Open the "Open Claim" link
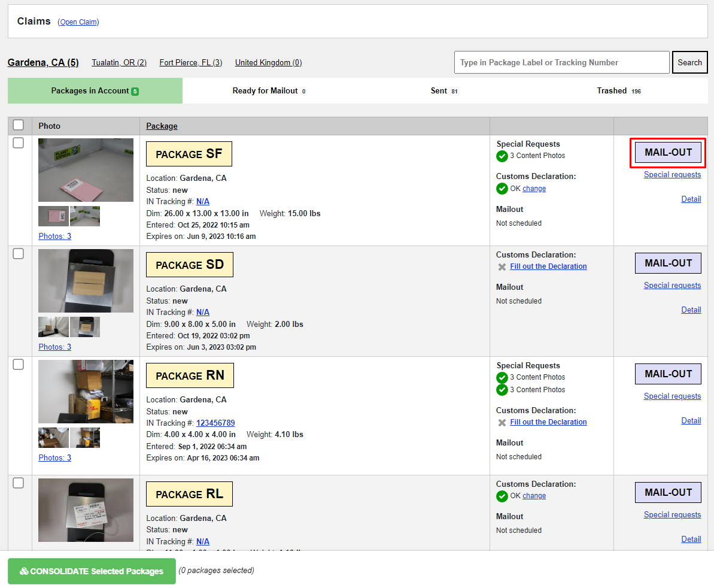This screenshot has width=714, height=588. coord(78,22)
